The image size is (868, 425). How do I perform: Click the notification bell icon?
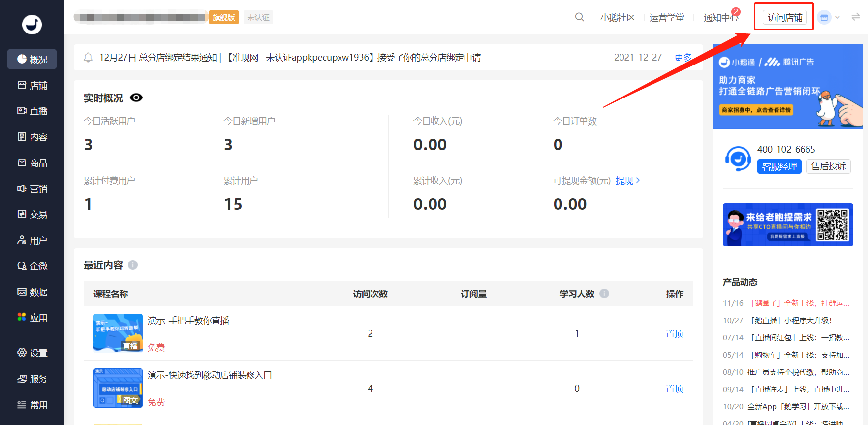pos(88,58)
